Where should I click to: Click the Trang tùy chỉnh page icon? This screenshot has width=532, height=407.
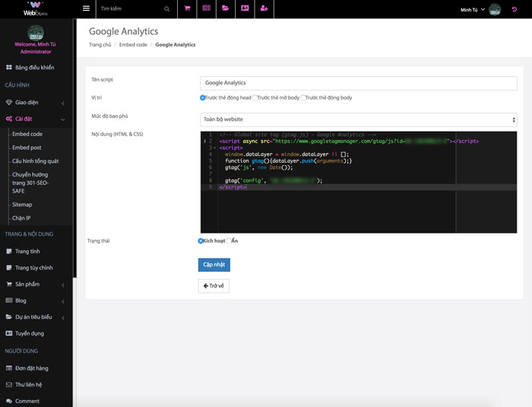click(9, 268)
